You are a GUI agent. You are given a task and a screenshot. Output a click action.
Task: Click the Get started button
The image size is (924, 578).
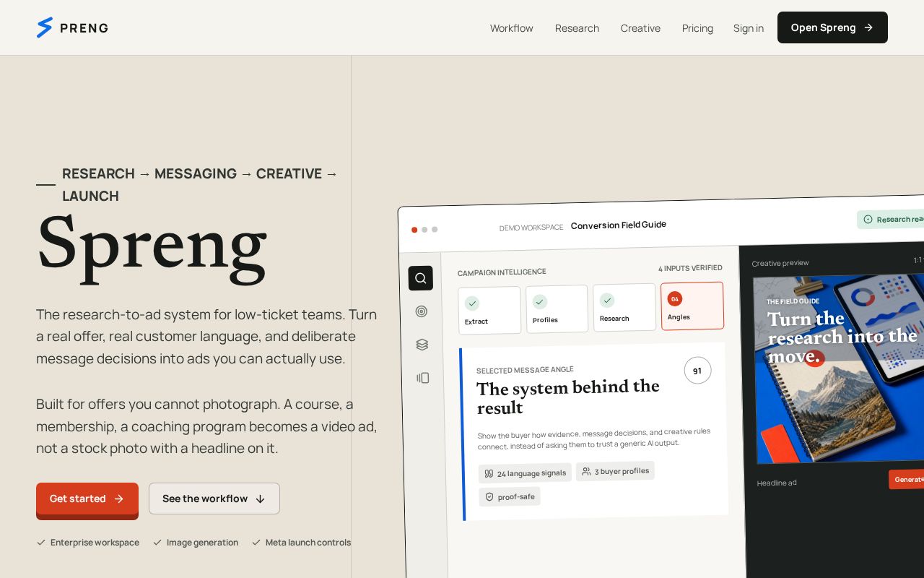coord(87,499)
